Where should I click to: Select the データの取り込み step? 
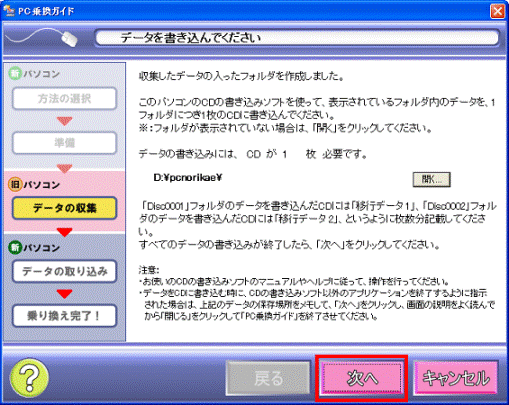[64, 271]
